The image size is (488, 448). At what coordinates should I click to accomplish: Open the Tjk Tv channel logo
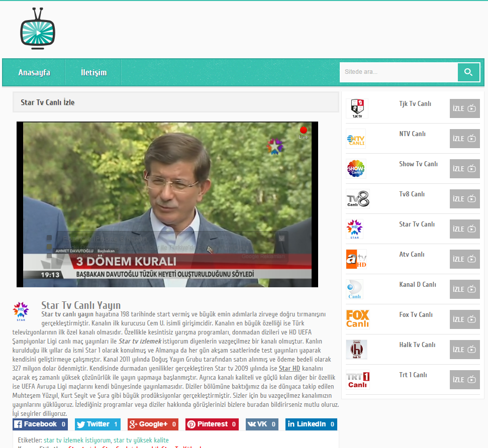point(357,108)
